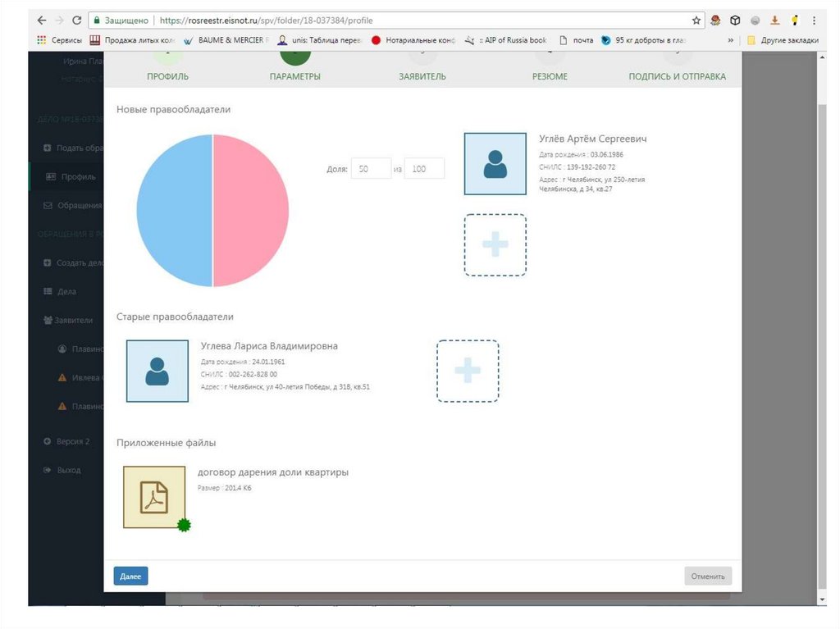
Task: Click the person icon for Углёв Артём Сергеевич
Action: coord(495,164)
